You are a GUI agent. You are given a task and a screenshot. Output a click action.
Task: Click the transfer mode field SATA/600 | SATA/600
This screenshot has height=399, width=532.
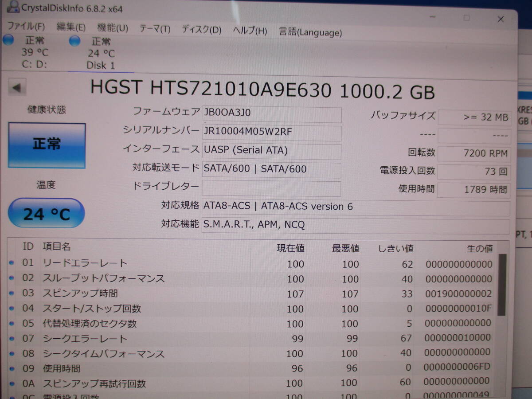click(272, 170)
